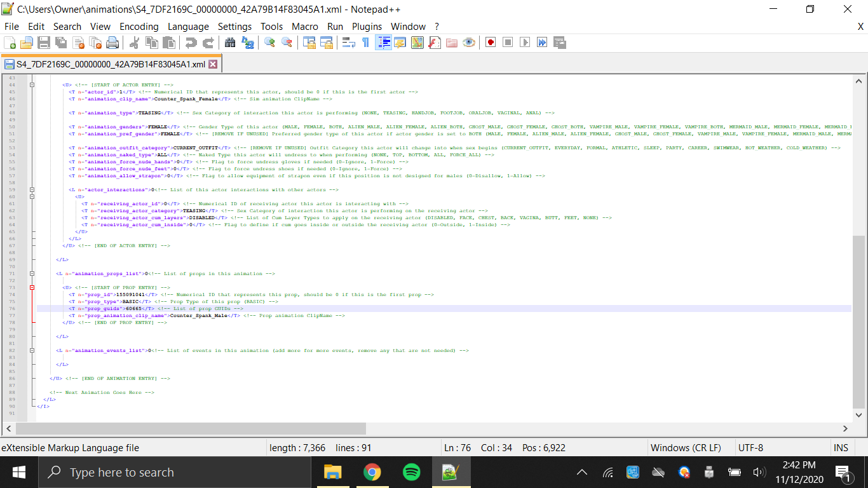Toggle file monitoring eye icon
868x488 pixels.
pyautogui.click(x=469, y=43)
